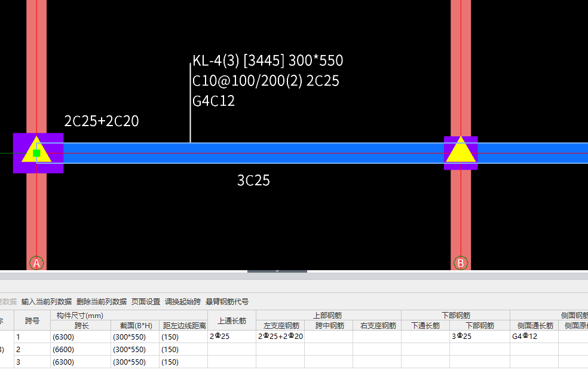The width and height of the screenshot is (588, 382).
Task: Click span 1 跨中钢筋 empty cell
Action: point(329,337)
